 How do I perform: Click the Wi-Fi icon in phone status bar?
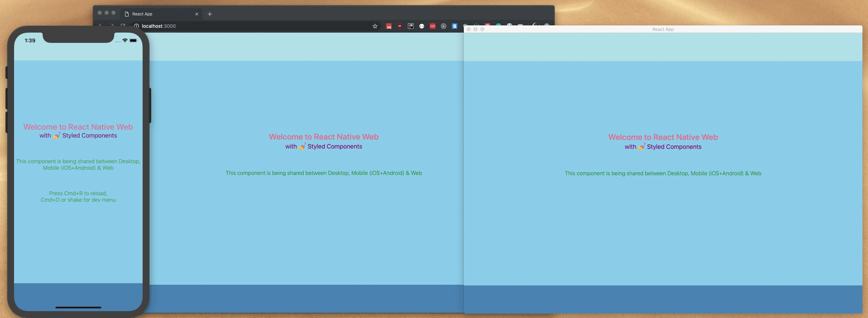[125, 40]
